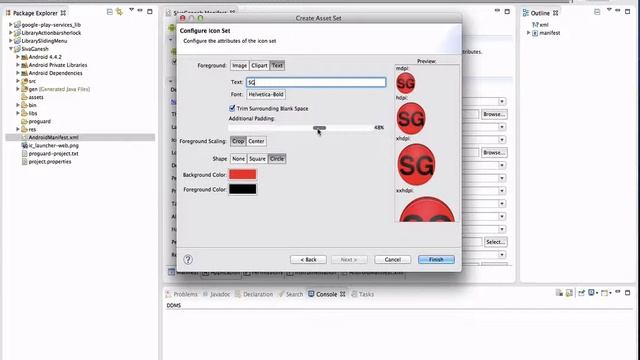
Task: Pick the black Foreground Color swatch
Action: pyautogui.click(x=243, y=189)
